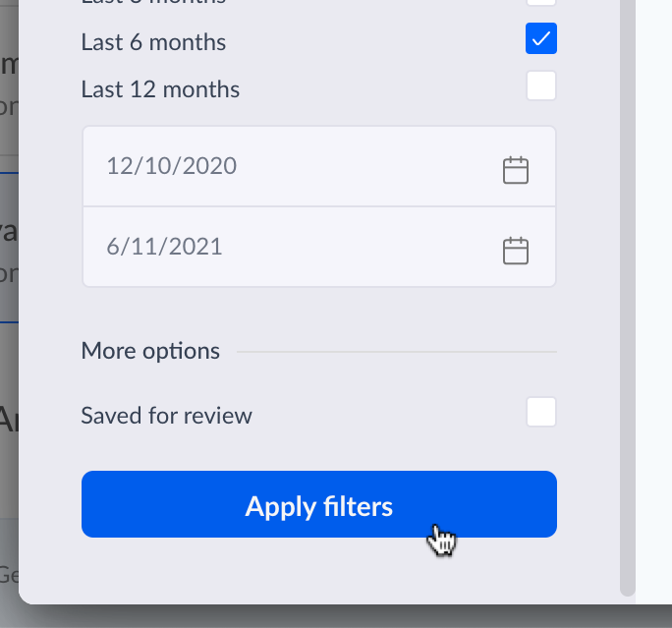This screenshot has height=628, width=672.
Task: Select the Last 6 months label text
Action: pos(153,42)
